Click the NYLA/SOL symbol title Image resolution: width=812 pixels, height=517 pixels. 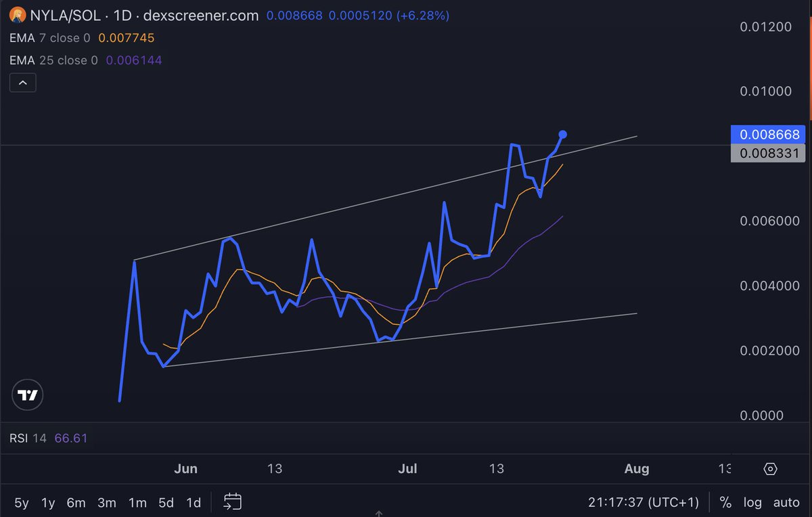[66, 15]
